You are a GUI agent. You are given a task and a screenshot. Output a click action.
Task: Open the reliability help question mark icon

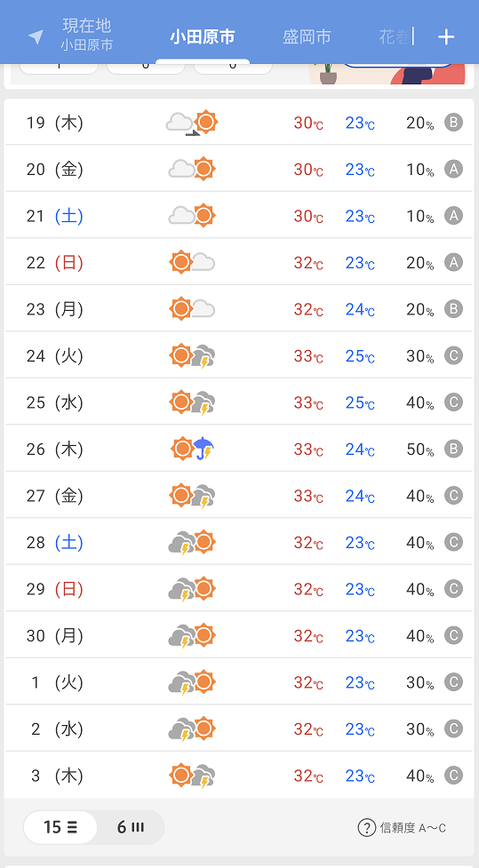click(367, 828)
